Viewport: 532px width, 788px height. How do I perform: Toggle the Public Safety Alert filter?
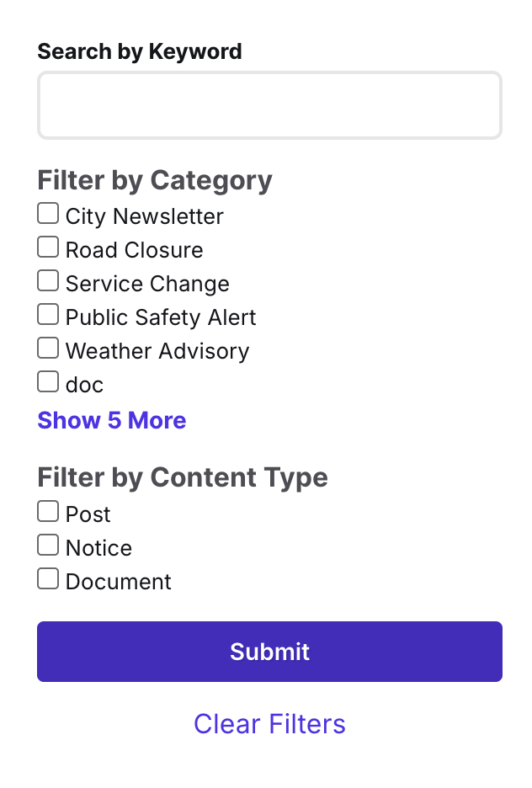[x=47, y=314]
